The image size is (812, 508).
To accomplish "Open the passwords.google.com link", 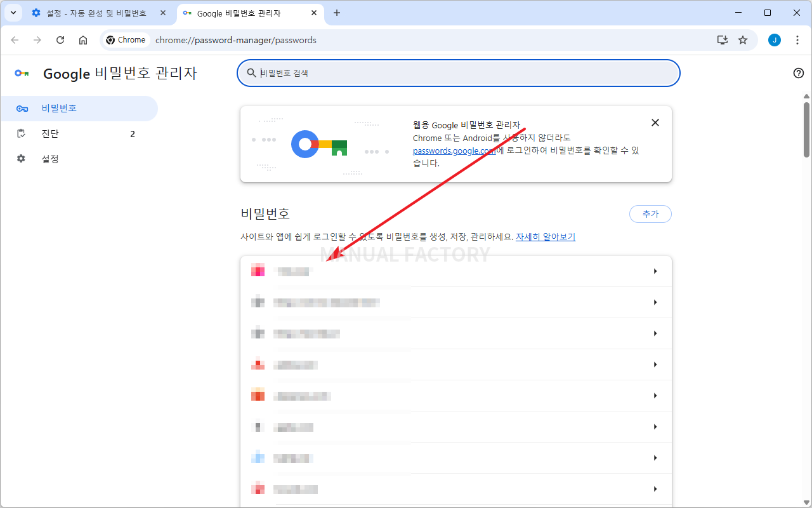I will 454,150.
